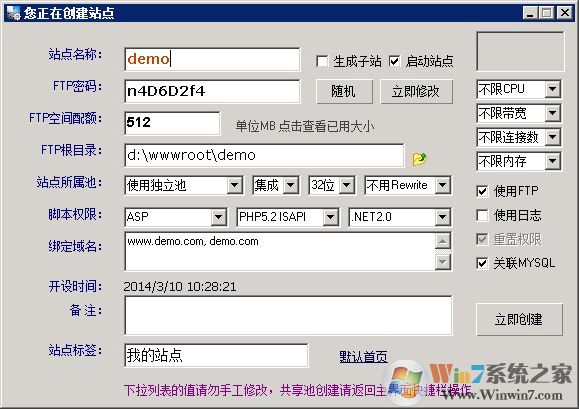Viewport: 579px width, 409px height.
Task: Click the 绑定域名 scrollbar down arrow
Action: pos(443,262)
